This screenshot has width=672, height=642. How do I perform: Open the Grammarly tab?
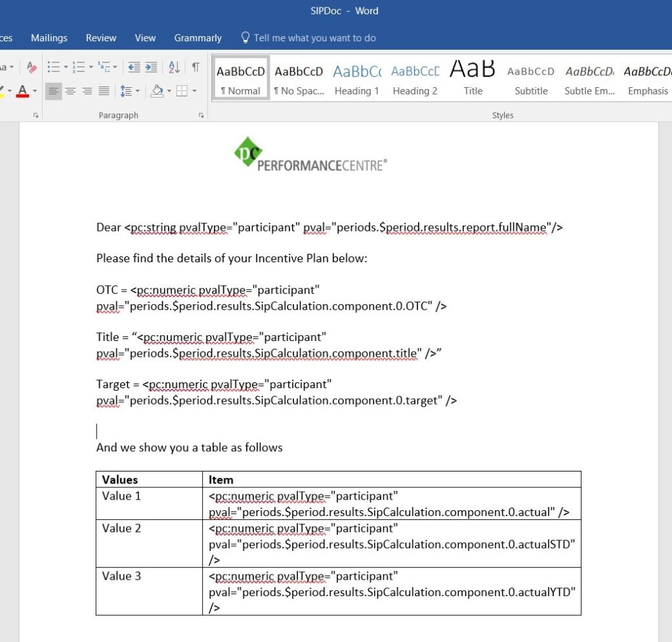(198, 37)
